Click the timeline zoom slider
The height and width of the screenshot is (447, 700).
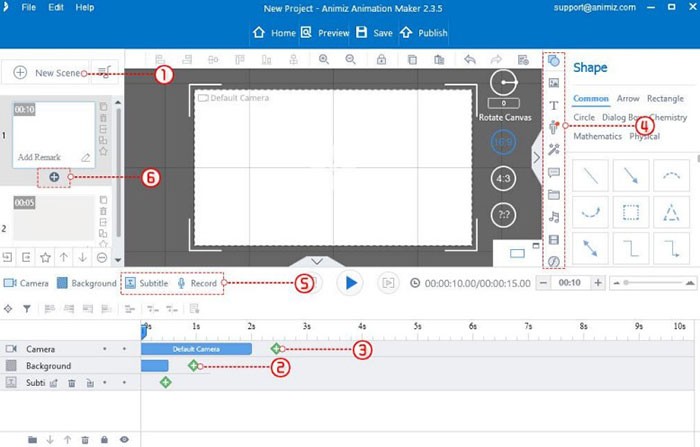(x=650, y=283)
